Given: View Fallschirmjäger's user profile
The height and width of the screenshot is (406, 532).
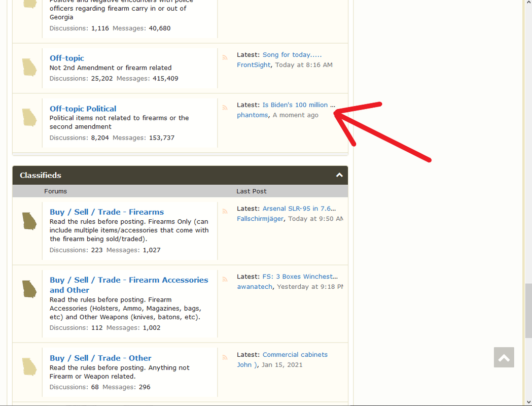Looking at the screenshot, I should 260,219.
